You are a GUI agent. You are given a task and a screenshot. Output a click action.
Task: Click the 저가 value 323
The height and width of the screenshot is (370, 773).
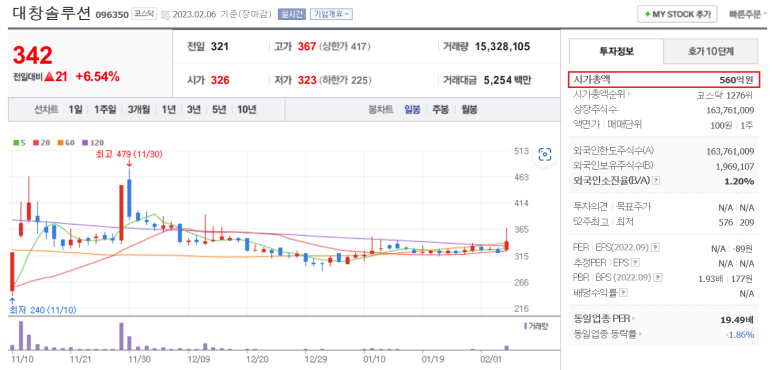coord(307,80)
